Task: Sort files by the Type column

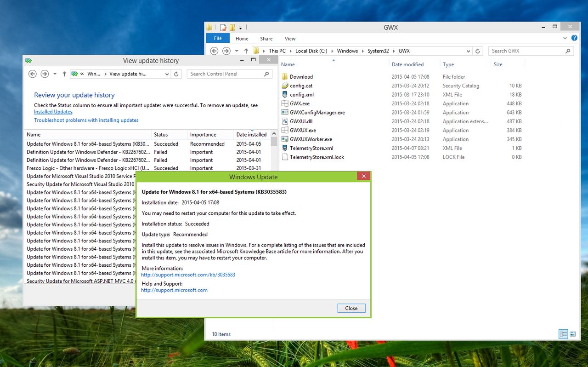Action: tap(448, 64)
